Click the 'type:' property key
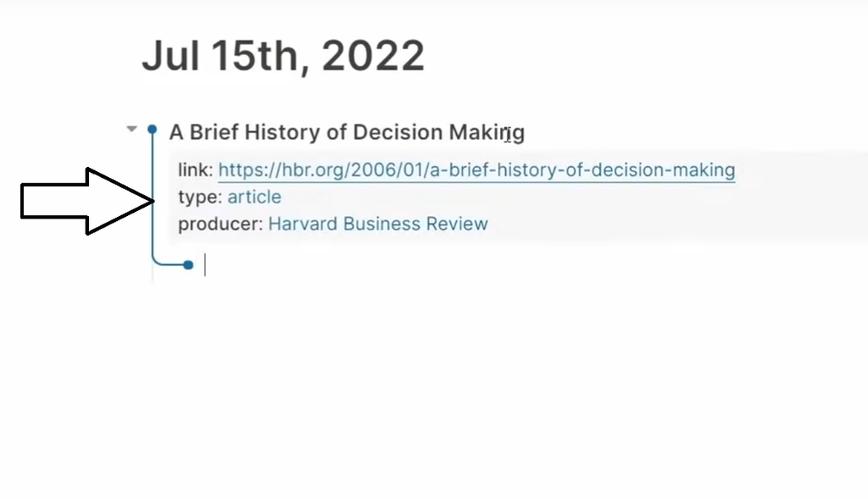The height and width of the screenshot is (500, 868). tap(199, 197)
